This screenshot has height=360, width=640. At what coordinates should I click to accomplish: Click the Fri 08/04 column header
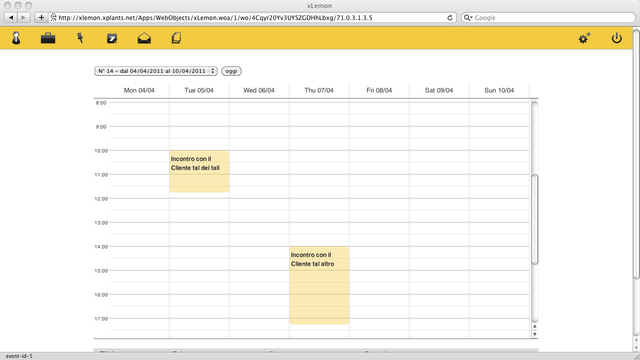click(x=379, y=90)
